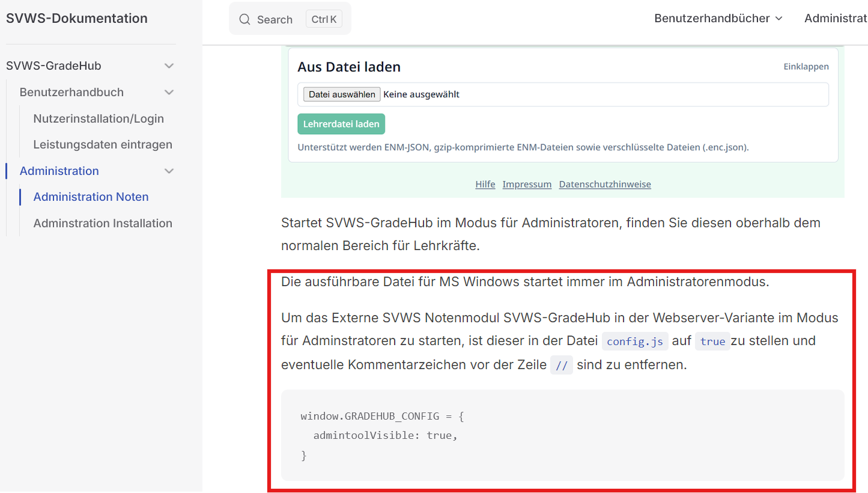Open the Benutzerhandbücher dropdown menu
Viewport: 868px width, 493px height.
[x=718, y=18]
